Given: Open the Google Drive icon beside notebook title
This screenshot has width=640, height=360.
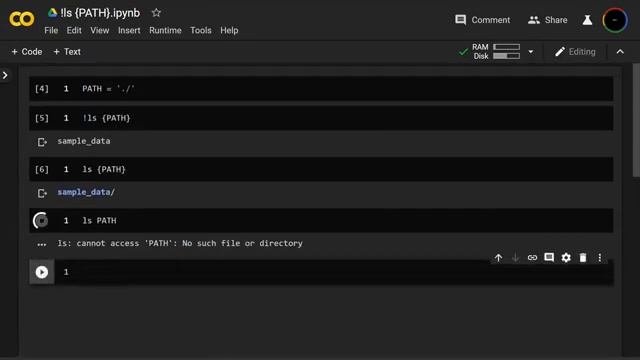Looking at the screenshot, I should click(52, 13).
